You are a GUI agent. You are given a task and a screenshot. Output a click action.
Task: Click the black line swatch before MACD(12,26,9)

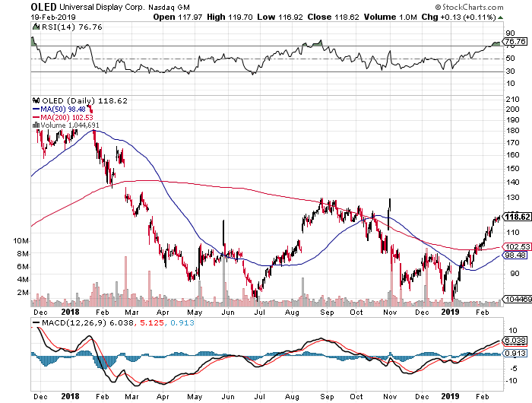click(x=36, y=322)
